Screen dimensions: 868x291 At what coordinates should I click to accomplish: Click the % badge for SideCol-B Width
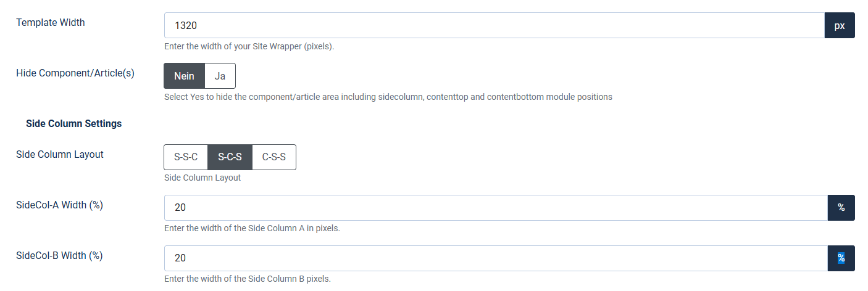click(841, 258)
